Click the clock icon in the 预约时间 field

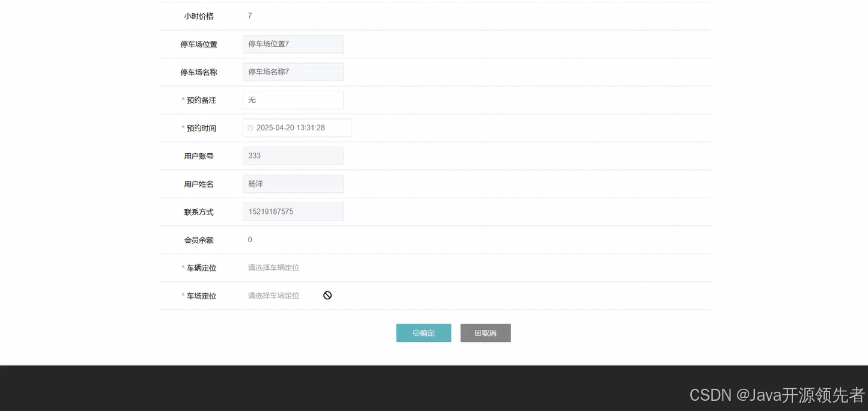pyautogui.click(x=250, y=128)
